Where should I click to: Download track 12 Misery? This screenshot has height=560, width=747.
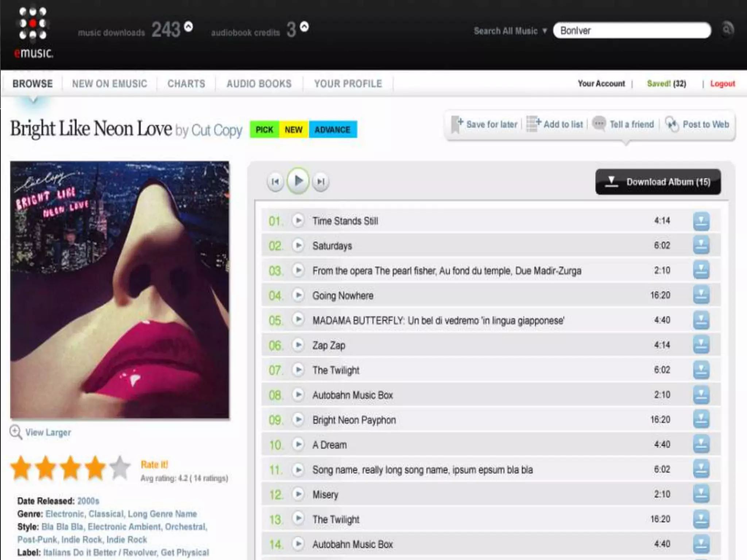701,494
